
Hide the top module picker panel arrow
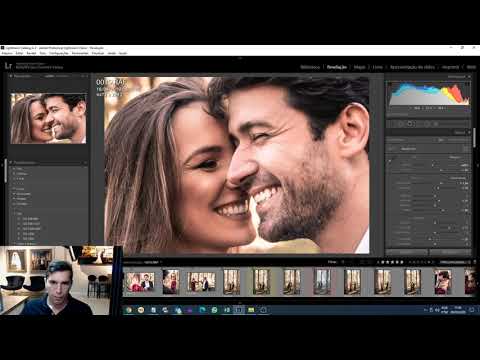pos(240,58)
